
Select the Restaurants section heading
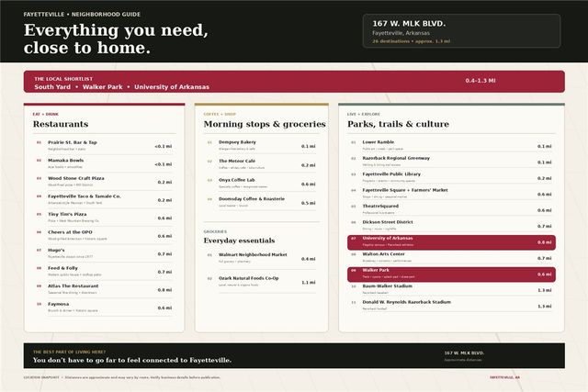(61, 124)
